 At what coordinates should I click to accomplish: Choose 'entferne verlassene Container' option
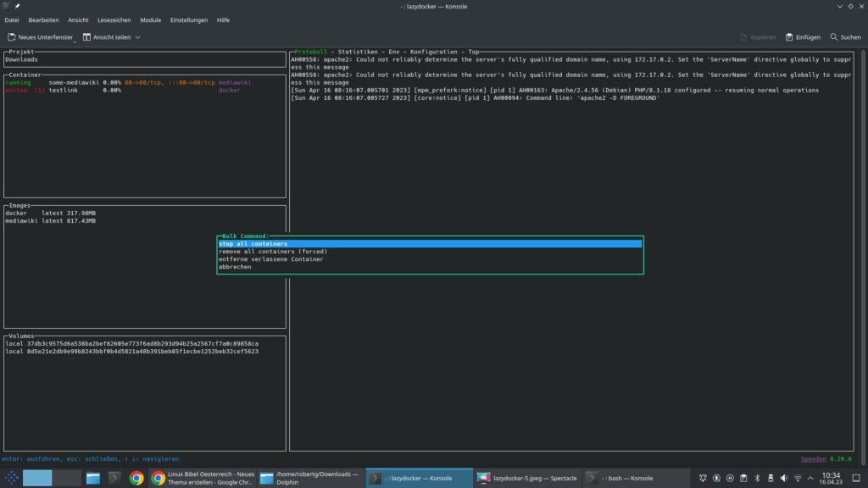[x=430, y=259]
